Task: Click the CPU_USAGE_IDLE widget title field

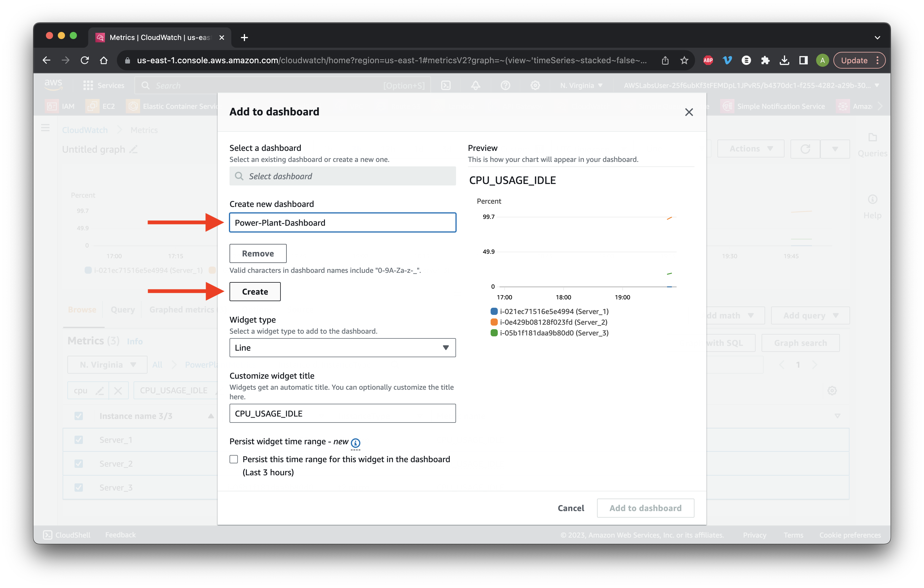Action: coord(343,413)
